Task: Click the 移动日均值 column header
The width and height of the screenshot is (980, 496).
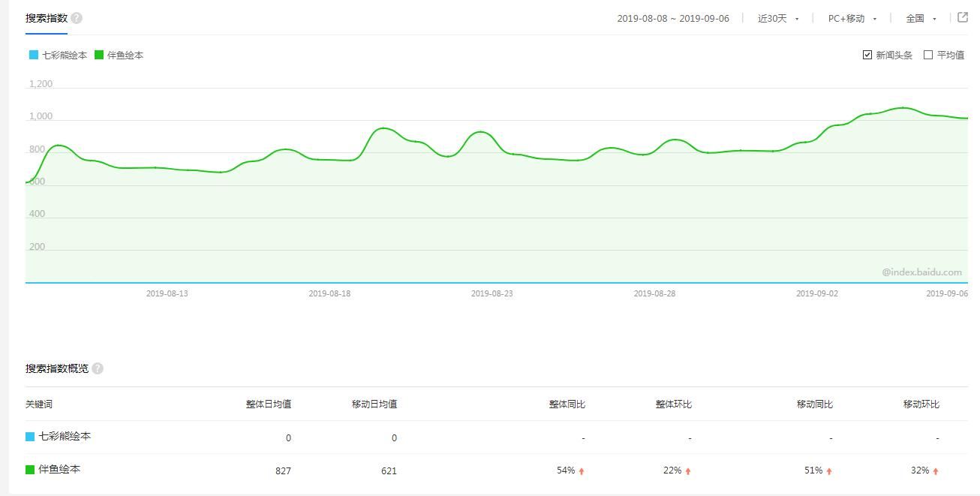Action: pos(374,404)
